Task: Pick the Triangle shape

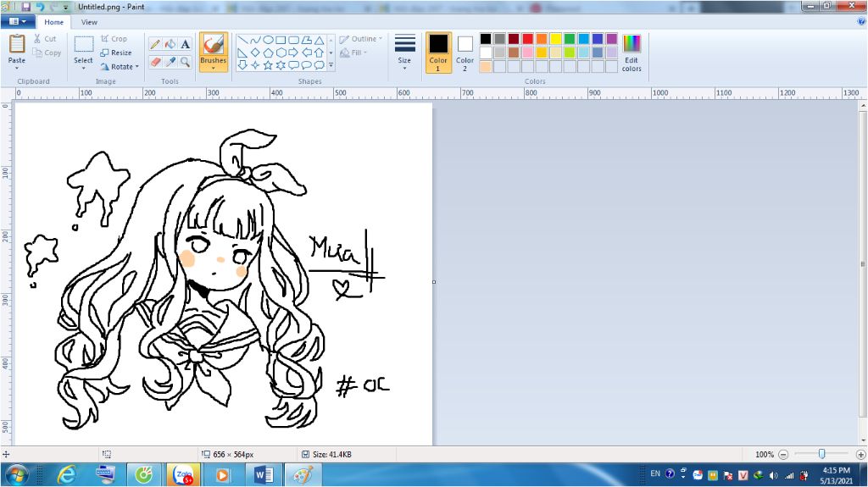Action: [320, 41]
